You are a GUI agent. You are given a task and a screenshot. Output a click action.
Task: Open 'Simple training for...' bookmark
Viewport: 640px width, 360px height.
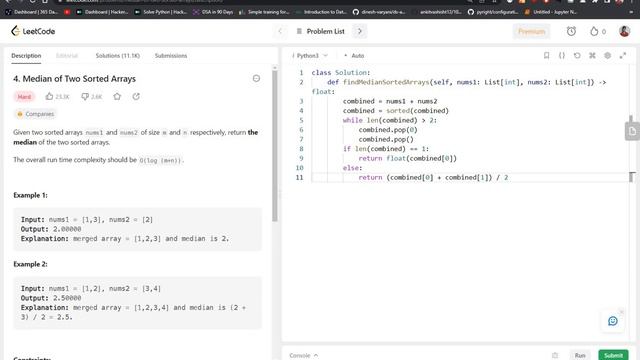coord(264,12)
